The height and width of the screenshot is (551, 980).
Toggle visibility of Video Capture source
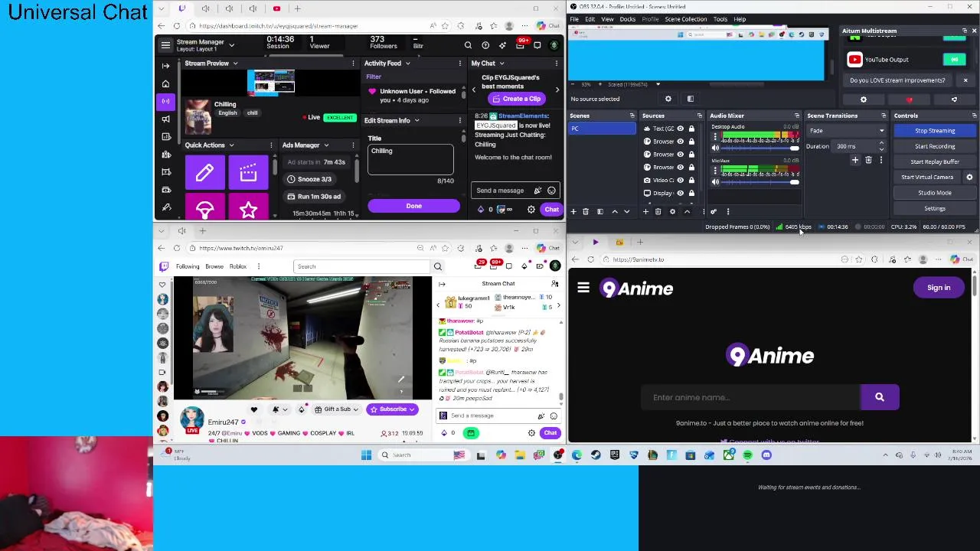680,180
